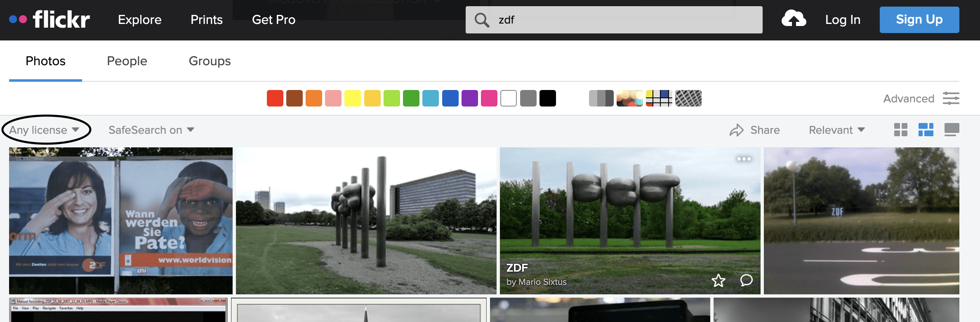980x322 pixels.
Task: Click the magnifying glass search icon
Action: pos(481,20)
